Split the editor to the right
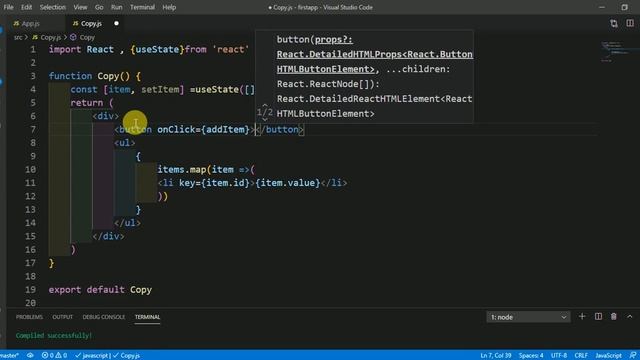The width and height of the screenshot is (640, 360). [630, 24]
